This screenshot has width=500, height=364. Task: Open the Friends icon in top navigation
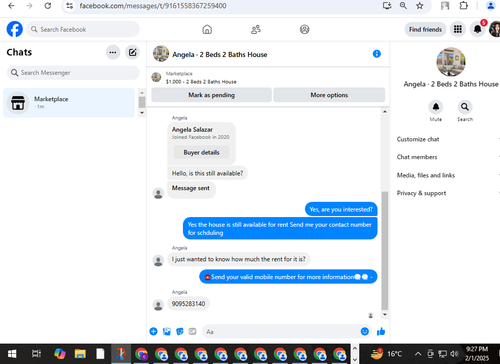click(256, 29)
